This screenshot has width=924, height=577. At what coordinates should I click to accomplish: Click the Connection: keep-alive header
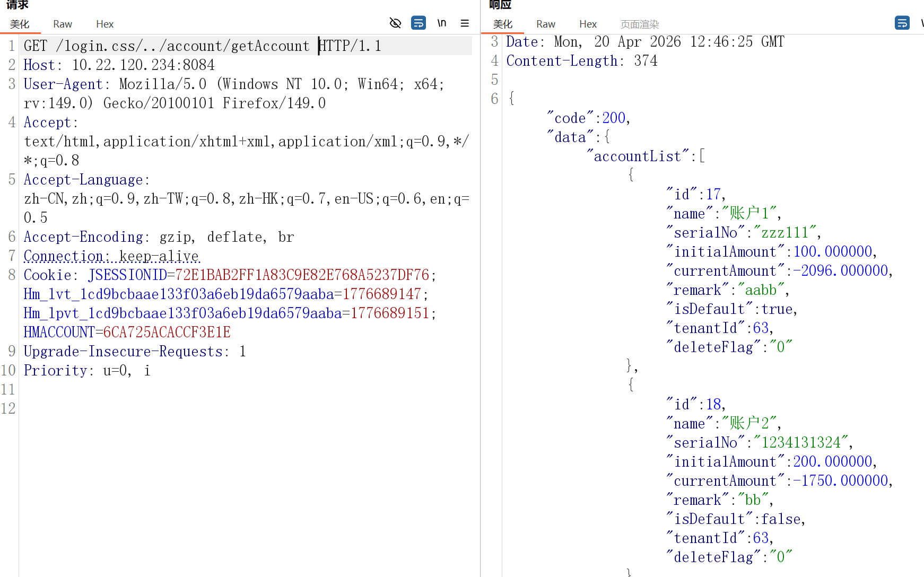pyautogui.click(x=111, y=256)
